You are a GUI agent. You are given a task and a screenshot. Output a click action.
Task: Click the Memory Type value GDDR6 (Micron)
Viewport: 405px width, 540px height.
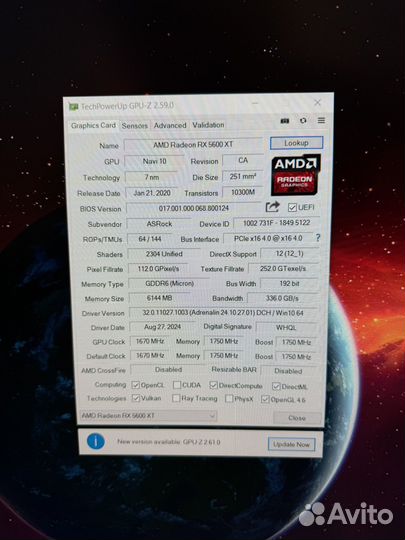click(169, 283)
